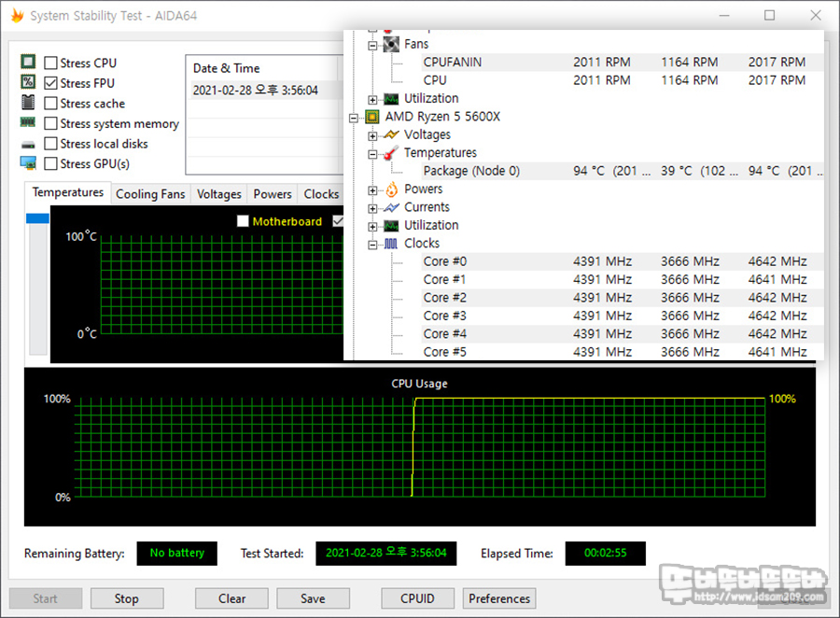
Task: Click the Utilization icon under AMD Ryzen
Action: 391,226
